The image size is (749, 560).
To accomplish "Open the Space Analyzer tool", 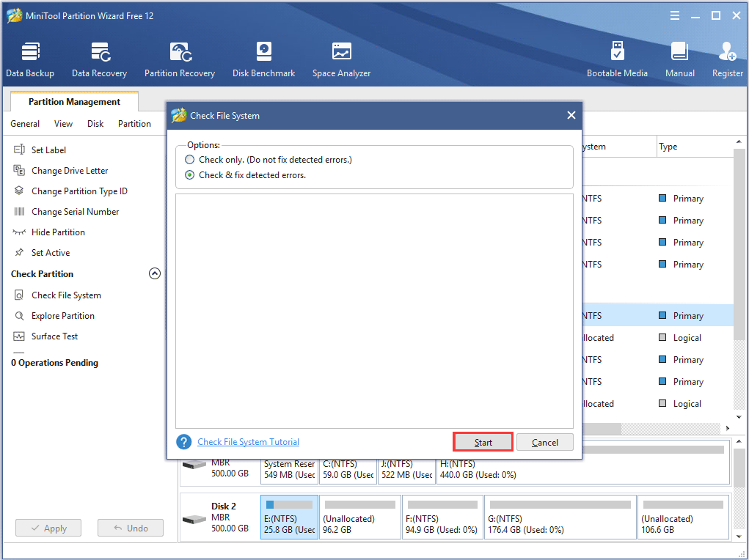I will tap(341, 59).
